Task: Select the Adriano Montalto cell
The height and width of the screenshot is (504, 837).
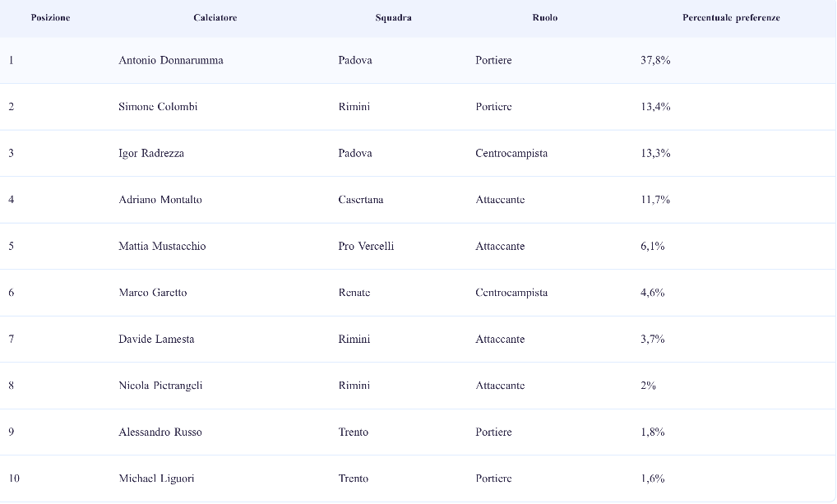Action: 160,200
